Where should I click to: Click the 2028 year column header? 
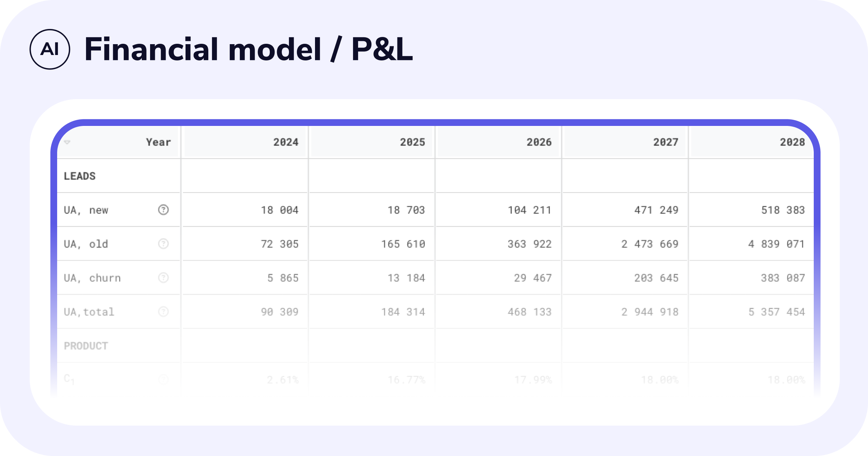click(x=792, y=142)
